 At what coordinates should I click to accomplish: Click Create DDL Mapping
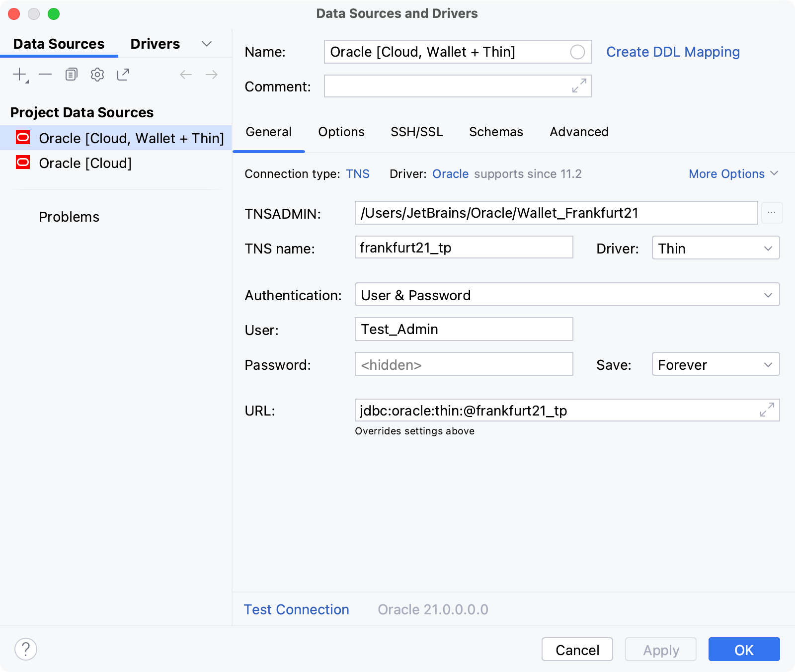(x=673, y=52)
